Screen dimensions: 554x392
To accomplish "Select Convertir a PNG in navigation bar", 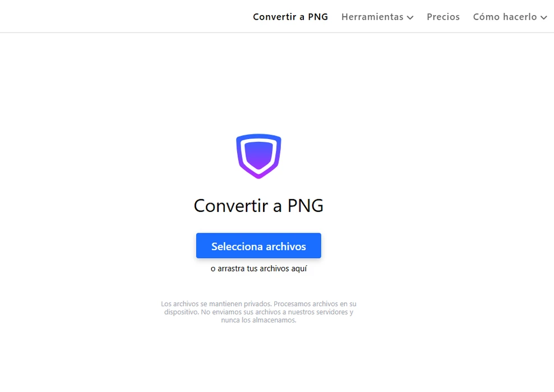I will tap(290, 17).
